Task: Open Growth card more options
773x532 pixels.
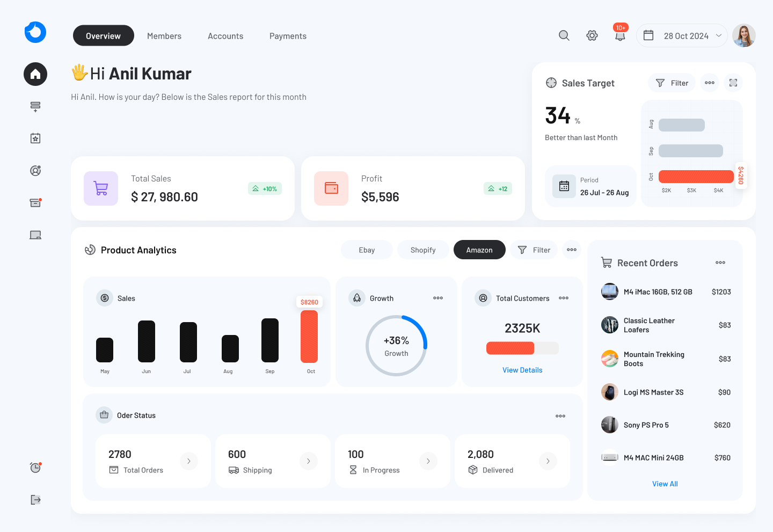Action: coord(438,298)
